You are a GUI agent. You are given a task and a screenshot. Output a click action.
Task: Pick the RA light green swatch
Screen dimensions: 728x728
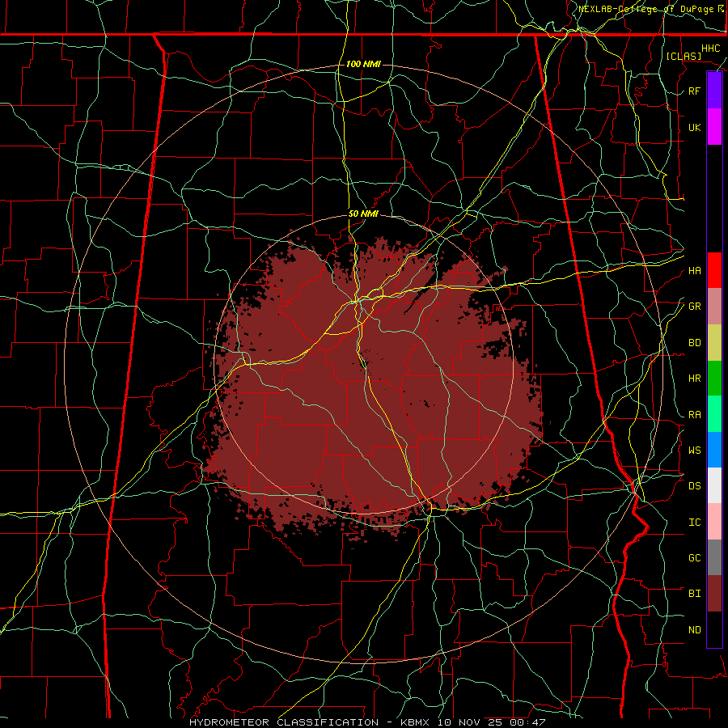(714, 414)
